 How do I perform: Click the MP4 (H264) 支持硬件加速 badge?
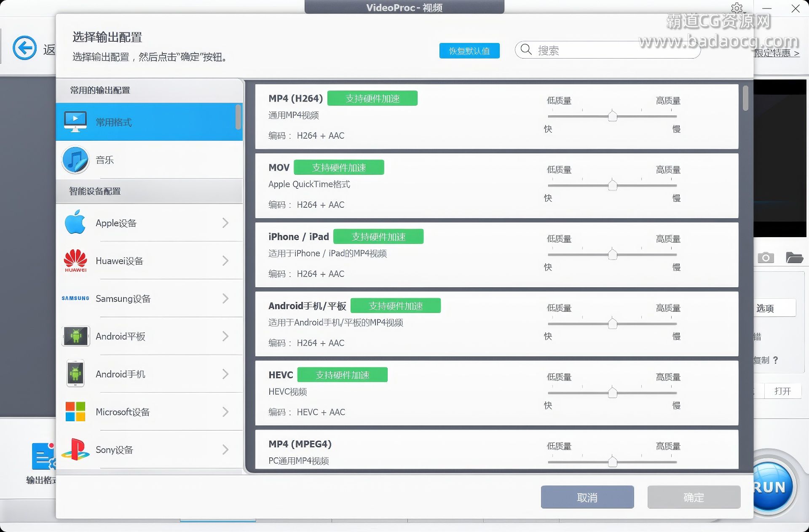coord(372,99)
